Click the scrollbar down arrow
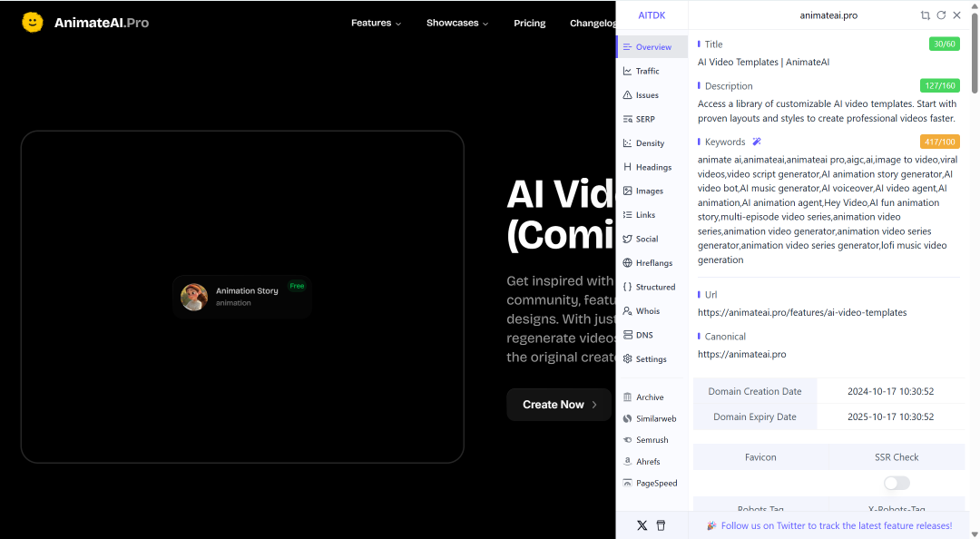This screenshot has width=980, height=539. coord(975,534)
